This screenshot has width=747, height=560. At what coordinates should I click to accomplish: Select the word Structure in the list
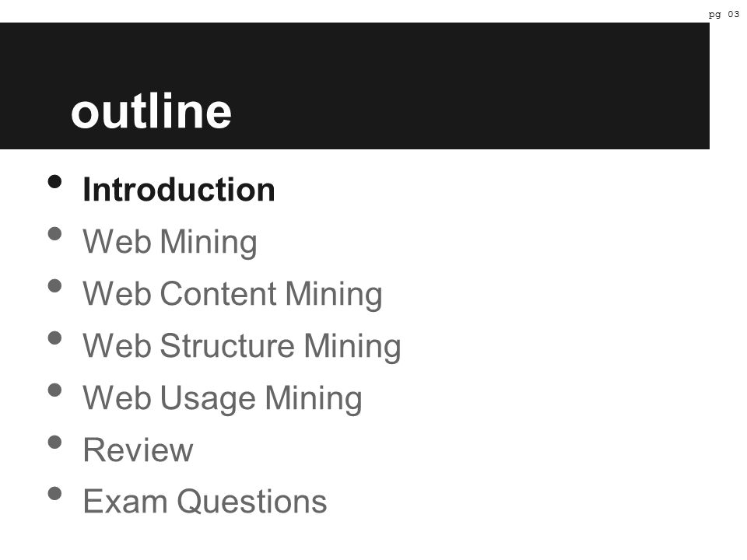pos(227,345)
